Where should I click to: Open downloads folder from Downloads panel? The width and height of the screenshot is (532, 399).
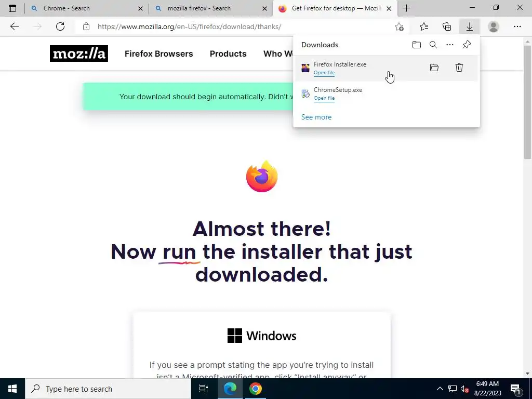pyautogui.click(x=417, y=45)
